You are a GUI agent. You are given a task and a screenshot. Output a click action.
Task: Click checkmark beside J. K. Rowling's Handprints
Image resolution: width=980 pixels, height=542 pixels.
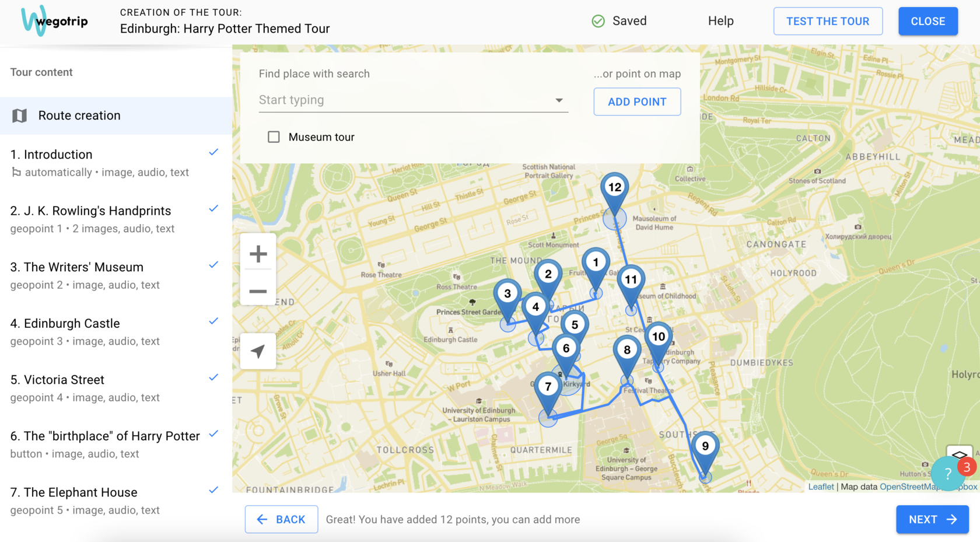coord(213,208)
